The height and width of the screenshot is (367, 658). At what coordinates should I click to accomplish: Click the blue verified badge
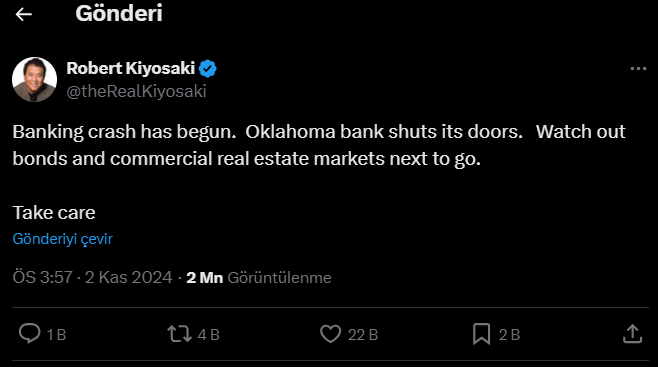pyautogui.click(x=208, y=68)
